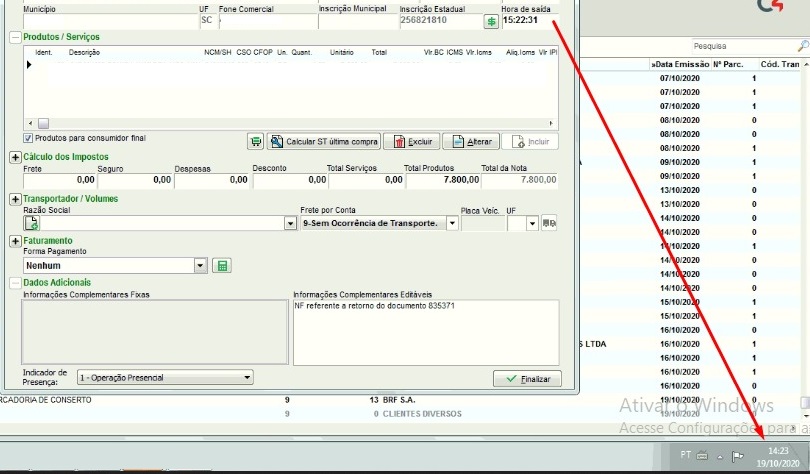The image size is (810, 474).
Task: Click the Finalizar button
Action: click(527, 379)
